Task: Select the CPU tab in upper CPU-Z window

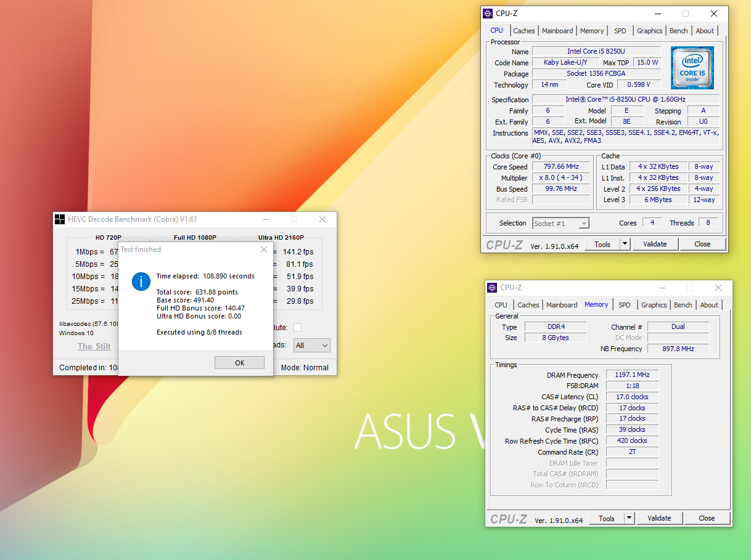Action: 497,30
